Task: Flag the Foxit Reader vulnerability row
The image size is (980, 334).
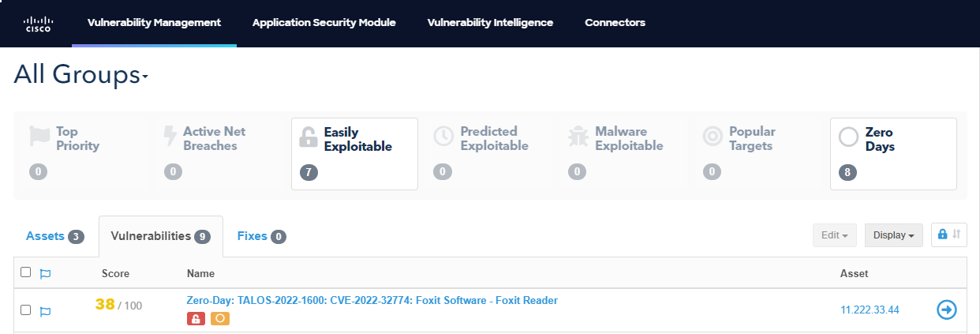Action: [x=45, y=311]
